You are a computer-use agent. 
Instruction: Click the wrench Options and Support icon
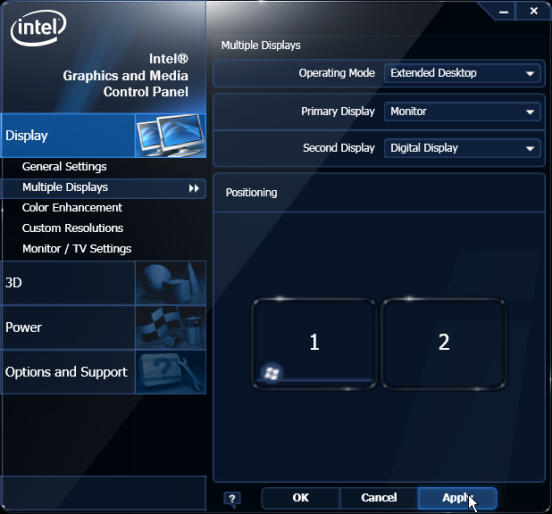coord(171,372)
